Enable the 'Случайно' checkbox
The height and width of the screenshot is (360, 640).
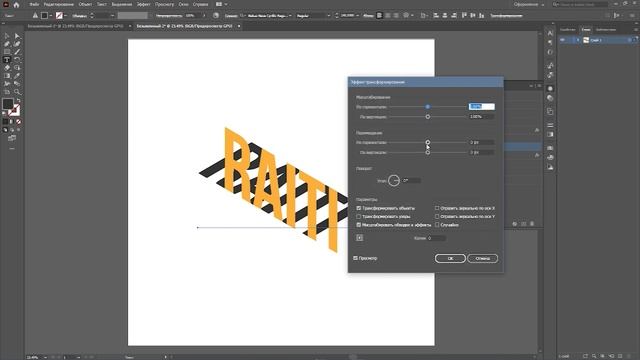(x=437, y=225)
